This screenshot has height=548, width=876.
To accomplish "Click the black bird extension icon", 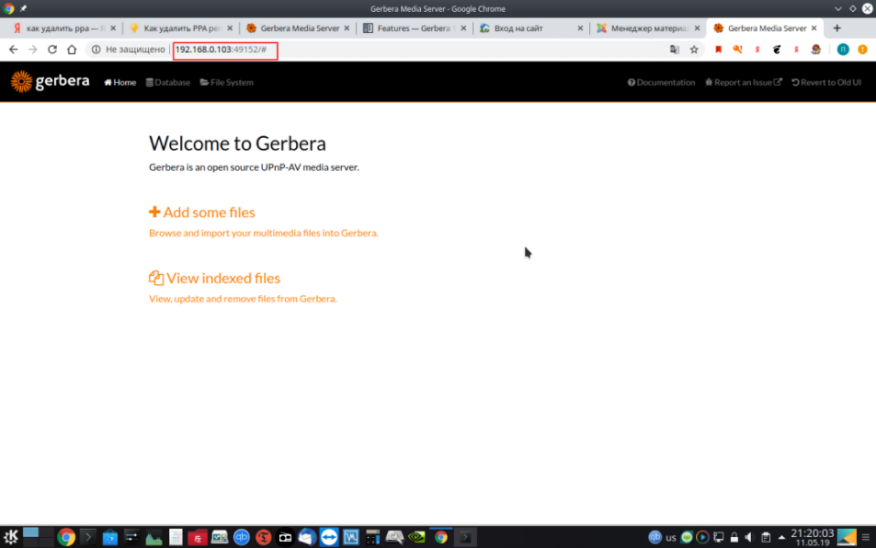I will click(777, 49).
